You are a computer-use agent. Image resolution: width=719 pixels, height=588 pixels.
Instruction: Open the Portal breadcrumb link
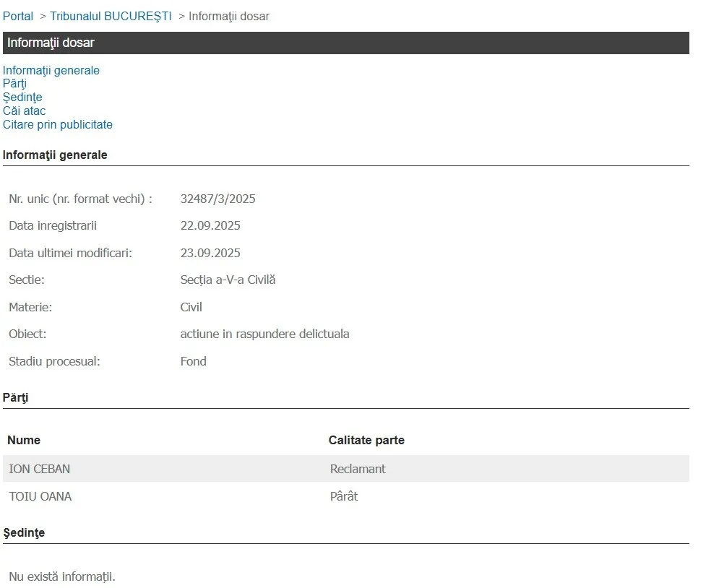[x=18, y=16]
